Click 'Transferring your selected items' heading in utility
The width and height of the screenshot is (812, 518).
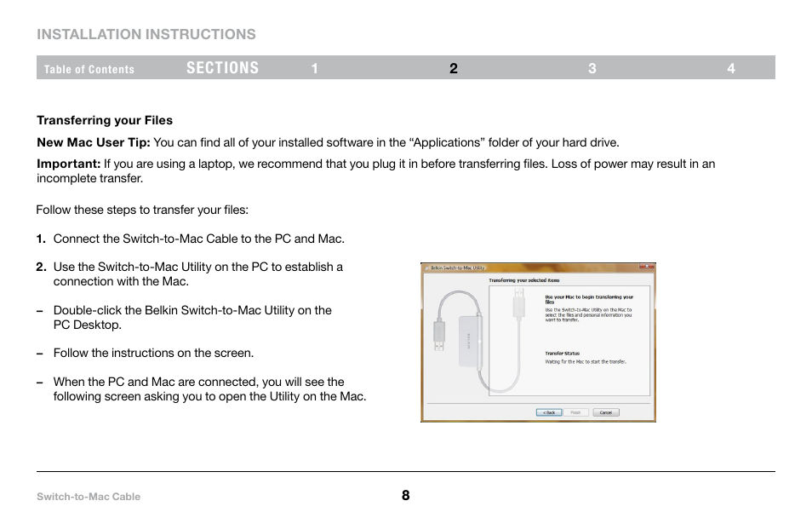[x=524, y=280]
